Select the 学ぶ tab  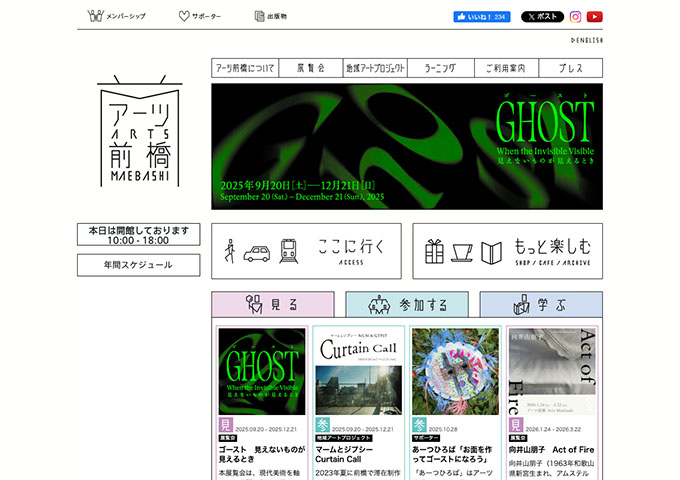(x=540, y=304)
